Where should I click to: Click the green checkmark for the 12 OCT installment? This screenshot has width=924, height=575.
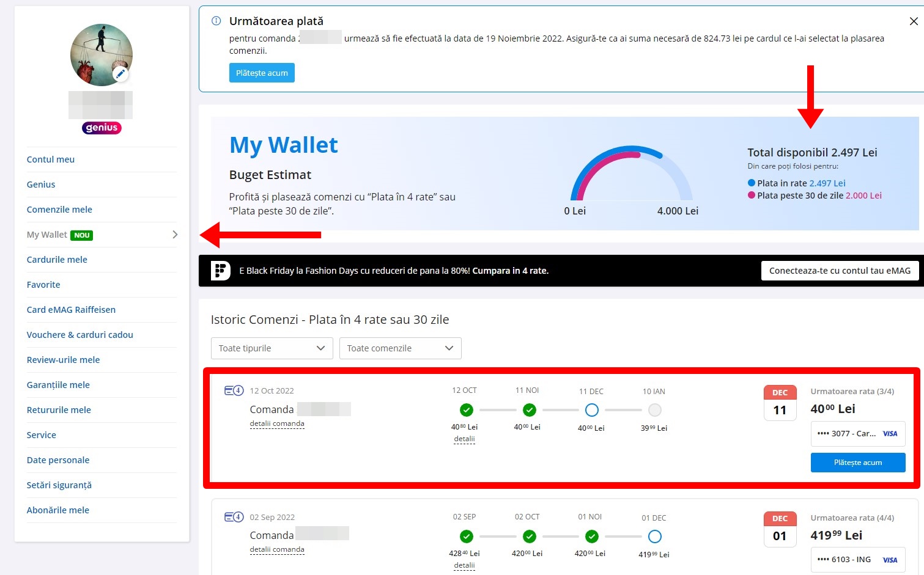[x=466, y=410]
